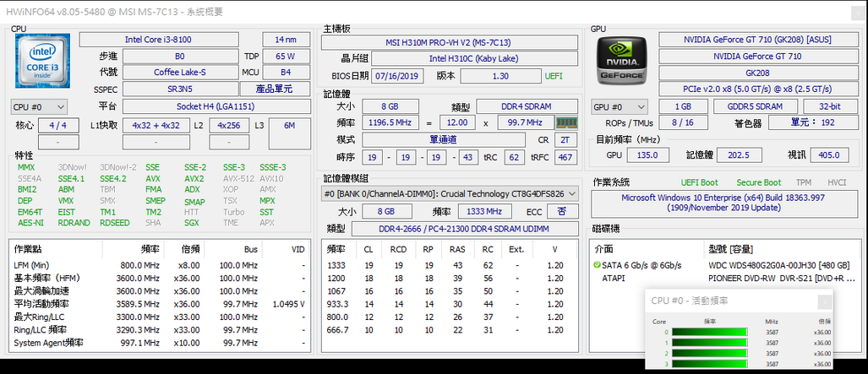Screen dimensions: 868x374
Task: Click the Coffee Lake-S codename field
Action: point(180,73)
